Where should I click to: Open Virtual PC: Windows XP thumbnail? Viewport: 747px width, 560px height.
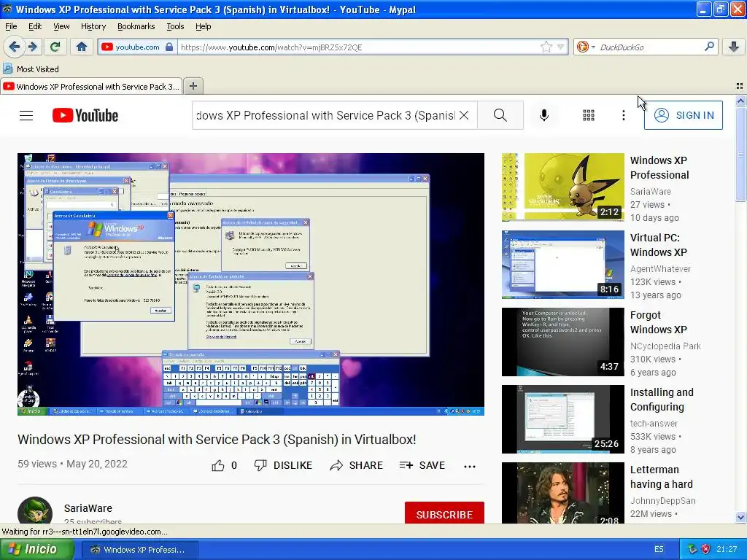pos(562,265)
